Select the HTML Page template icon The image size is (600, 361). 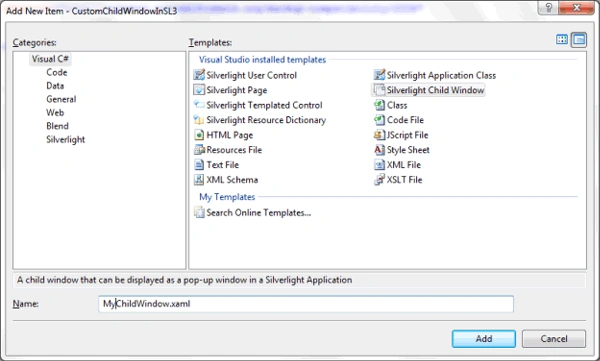tap(199, 135)
